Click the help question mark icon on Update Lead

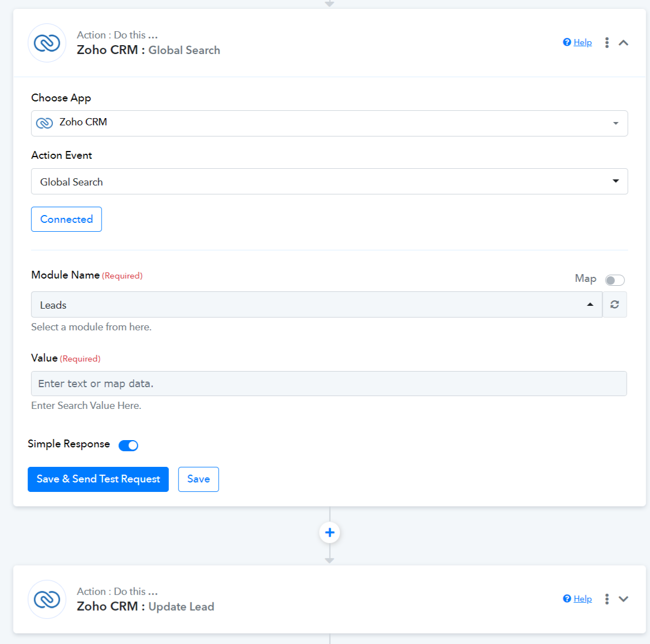[x=567, y=598]
